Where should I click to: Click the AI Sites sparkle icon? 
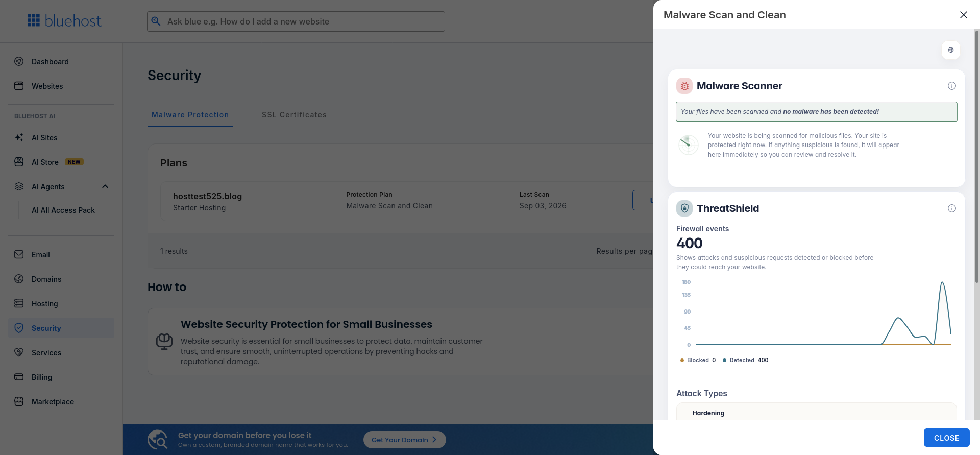(x=19, y=137)
